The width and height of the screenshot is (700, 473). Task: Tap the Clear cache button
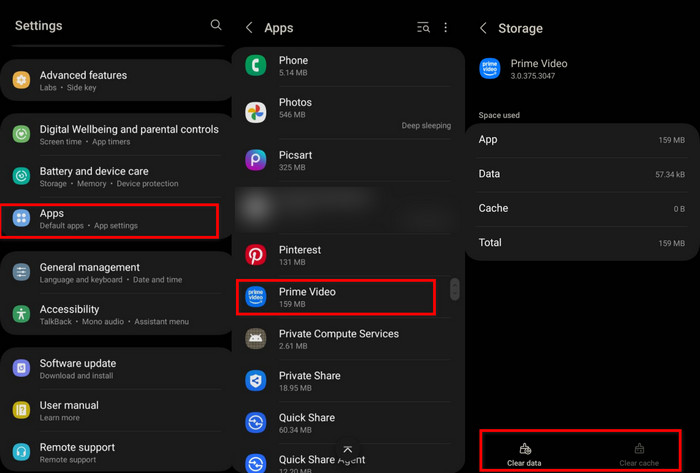[x=639, y=455]
